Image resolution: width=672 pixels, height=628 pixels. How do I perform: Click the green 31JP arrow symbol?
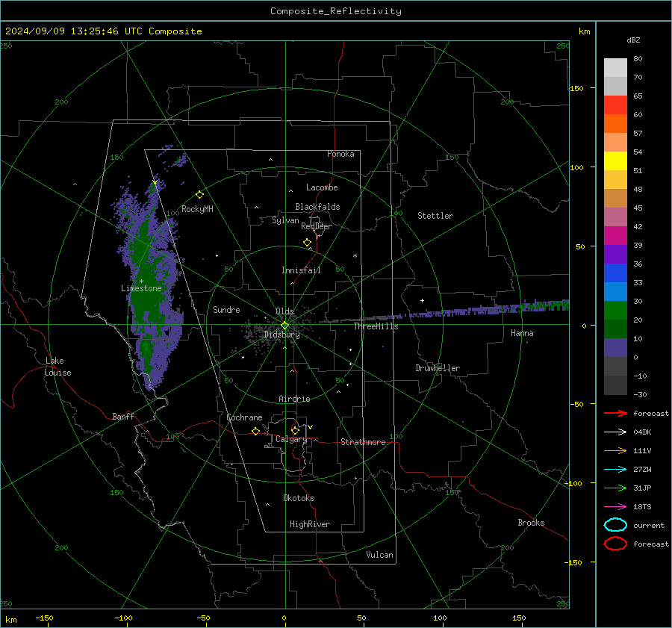coord(615,488)
